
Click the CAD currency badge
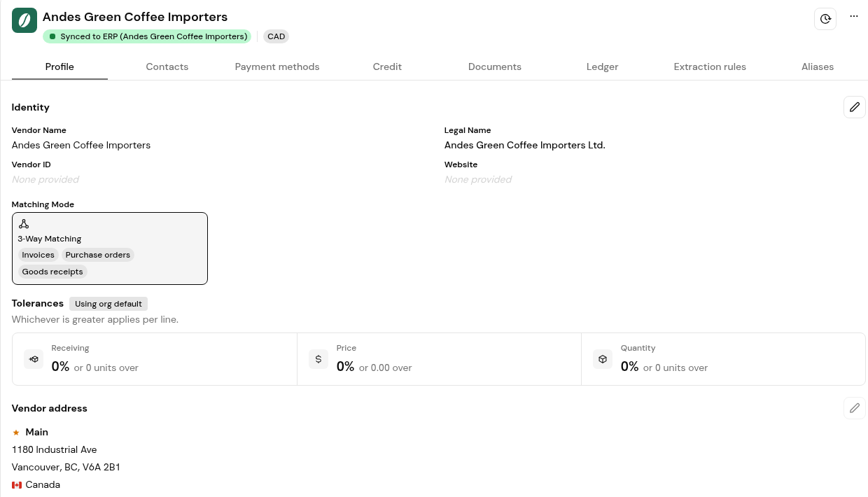[276, 36]
